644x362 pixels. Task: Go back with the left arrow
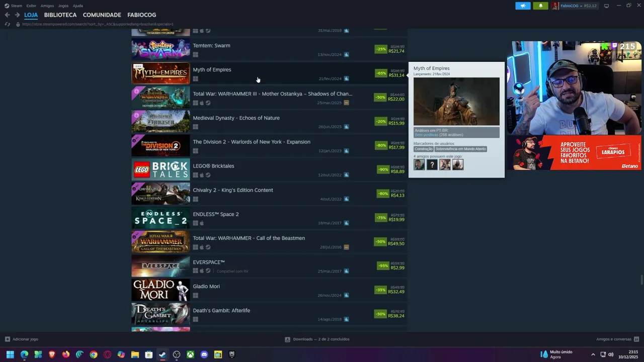click(x=7, y=15)
